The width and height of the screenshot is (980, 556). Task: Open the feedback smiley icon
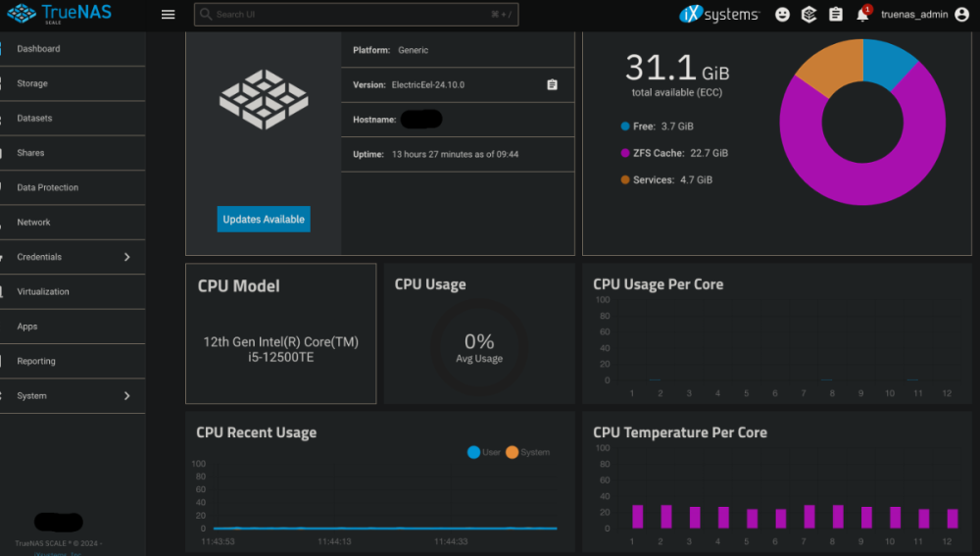point(782,15)
